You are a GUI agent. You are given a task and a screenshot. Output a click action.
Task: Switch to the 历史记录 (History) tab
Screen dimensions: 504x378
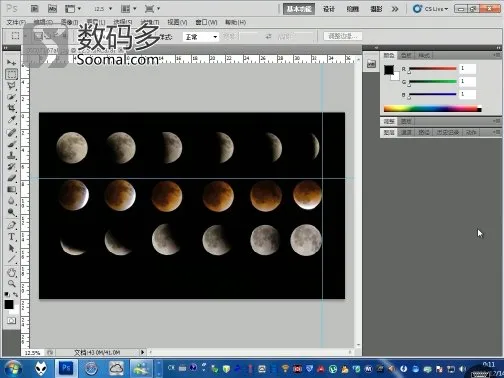pos(448,132)
